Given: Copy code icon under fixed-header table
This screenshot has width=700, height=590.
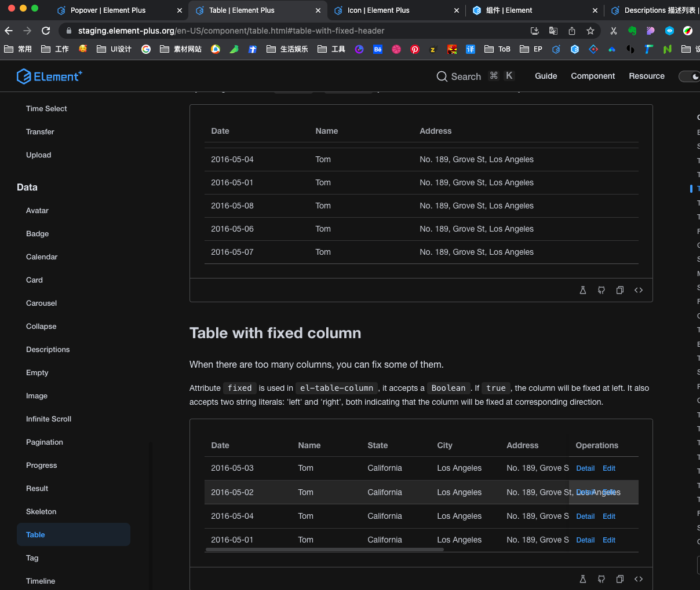Looking at the screenshot, I should click(620, 290).
